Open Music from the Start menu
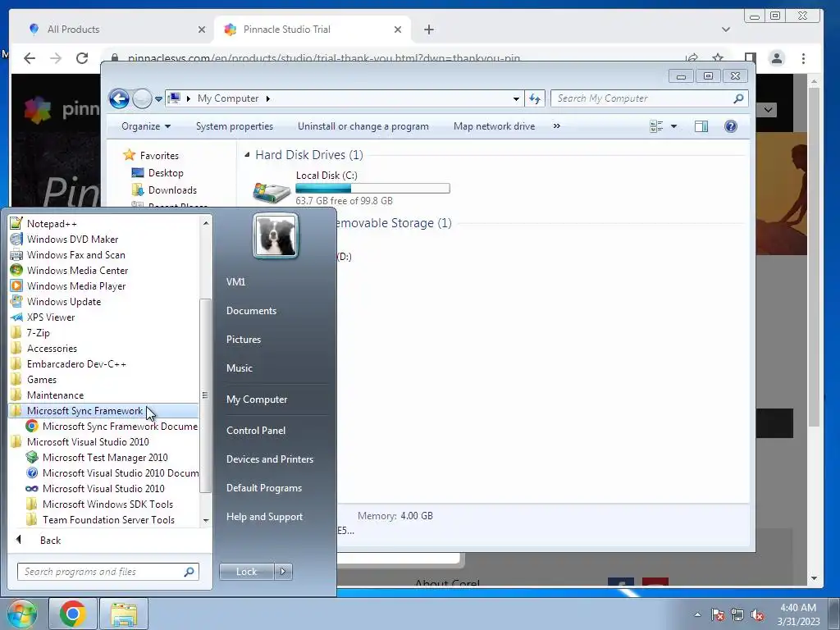The height and width of the screenshot is (630, 840). (x=239, y=368)
